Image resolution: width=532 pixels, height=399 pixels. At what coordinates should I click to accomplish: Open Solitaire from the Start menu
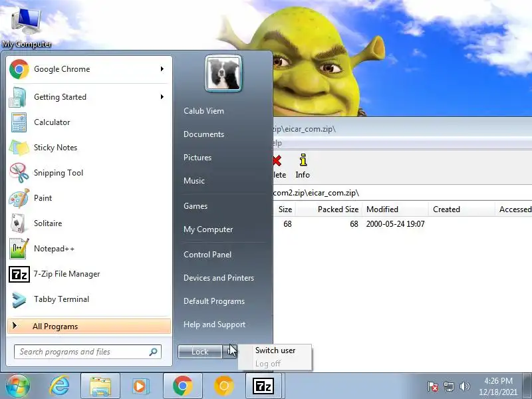88,223
